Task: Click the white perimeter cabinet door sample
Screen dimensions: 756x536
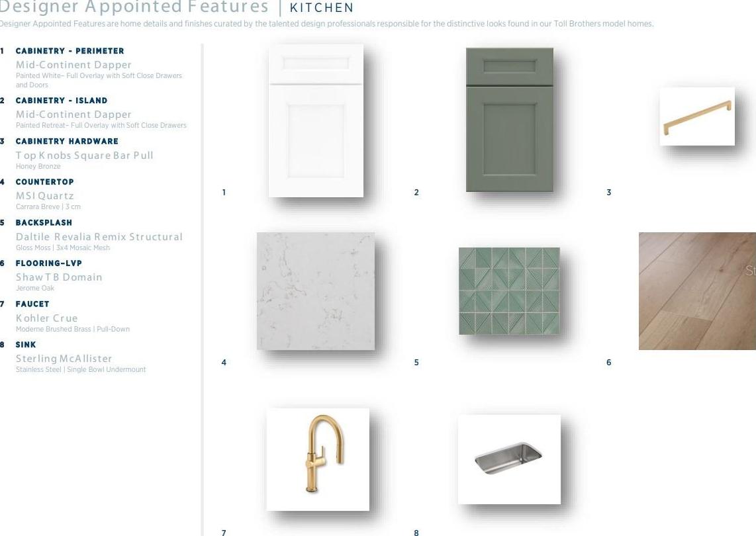Action: 316,120
